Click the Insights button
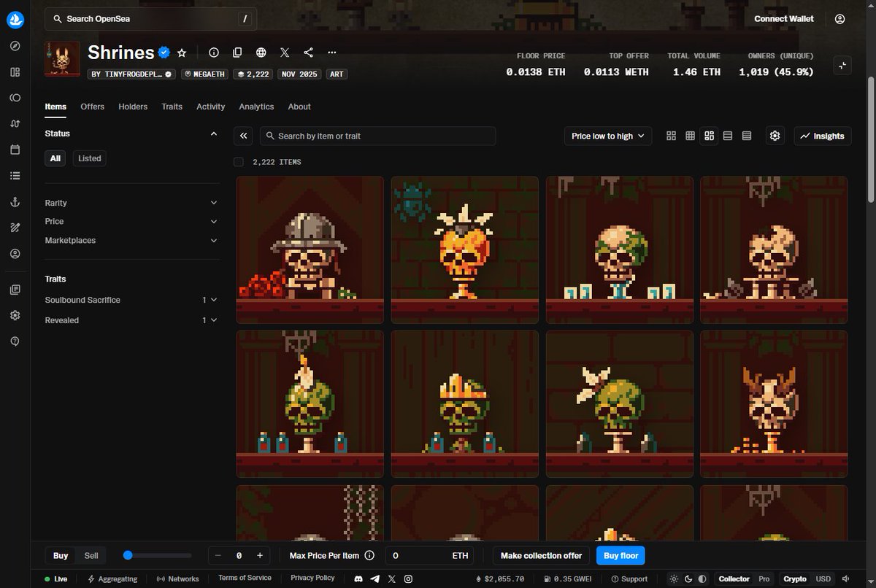The width and height of the screenshot is (876, 588). [822, 136]
